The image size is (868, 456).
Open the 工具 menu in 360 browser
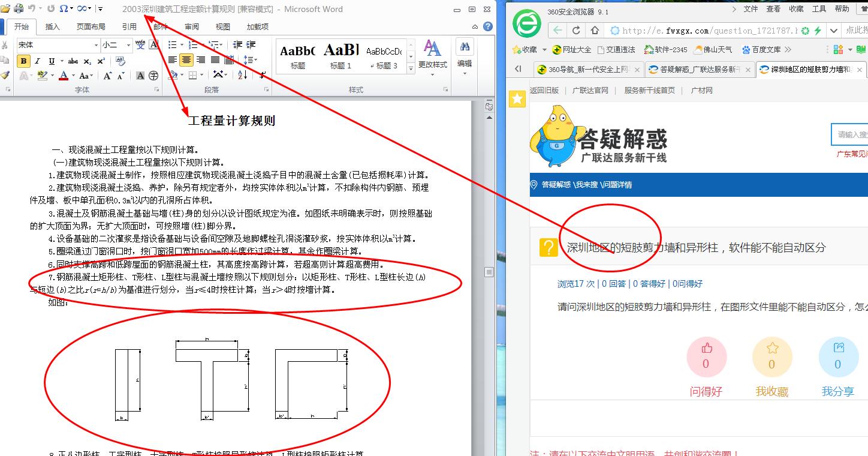tap(819, 9)
